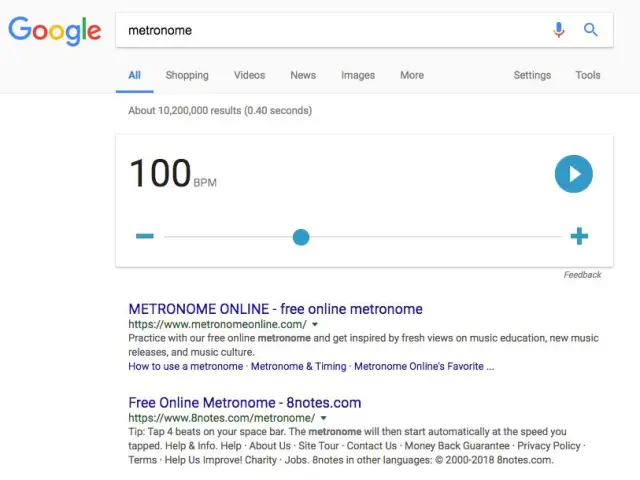Click the Feedback link under the metronome

[x=582, y=275]
